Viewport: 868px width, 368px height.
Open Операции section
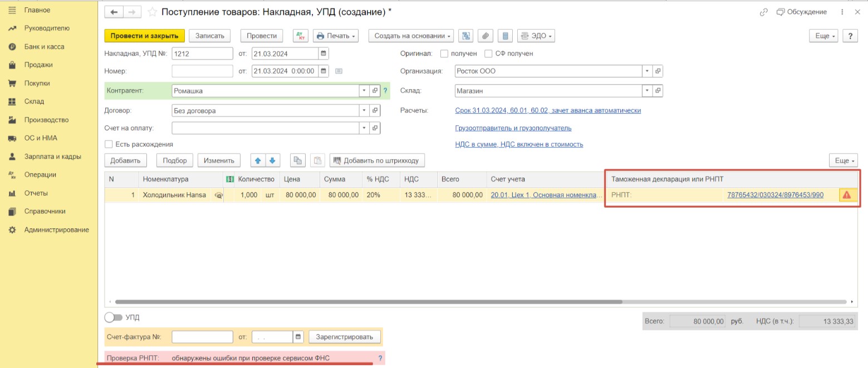[40, 174]
